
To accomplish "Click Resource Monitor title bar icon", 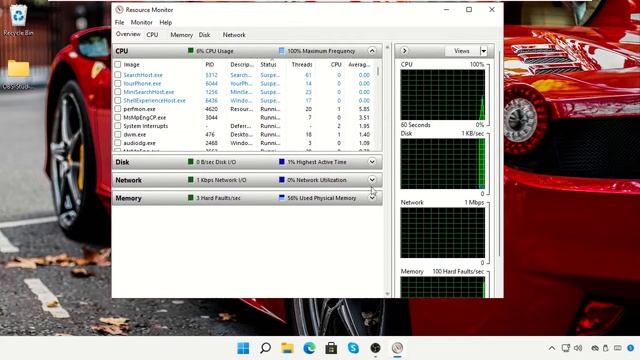I will [x=119, y=9].
